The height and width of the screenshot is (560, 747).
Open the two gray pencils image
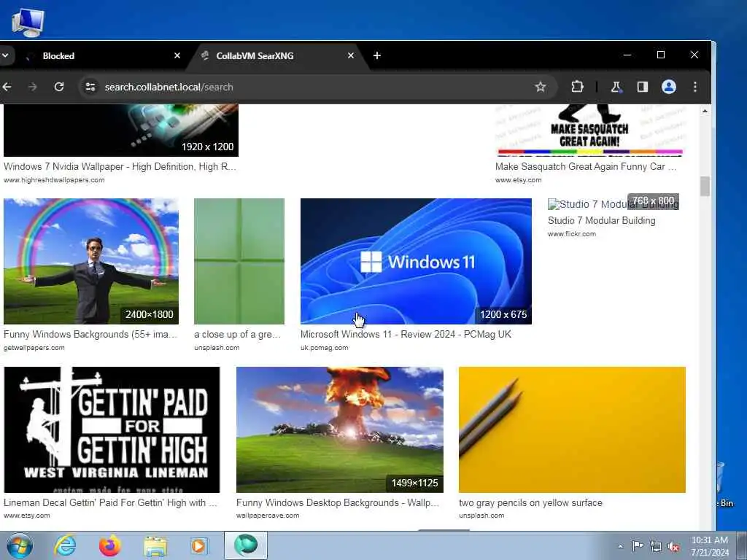coord(572,429)
